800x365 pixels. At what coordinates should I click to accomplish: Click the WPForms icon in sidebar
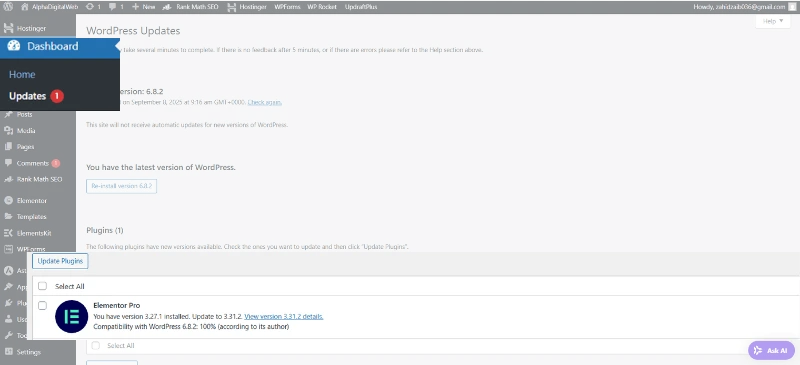click(x=8, y=249)
